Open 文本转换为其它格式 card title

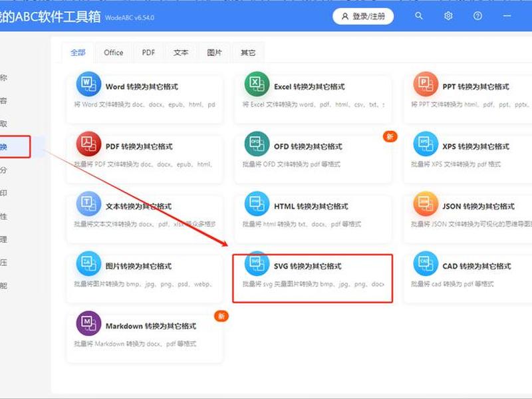tap(138, 206)
